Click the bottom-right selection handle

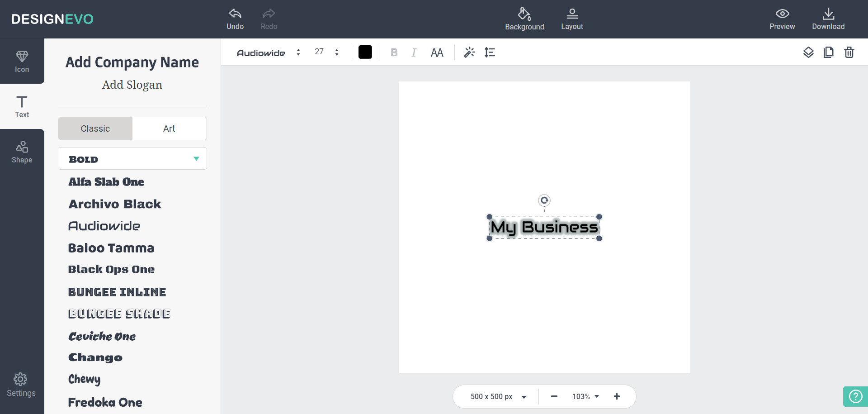599,238
